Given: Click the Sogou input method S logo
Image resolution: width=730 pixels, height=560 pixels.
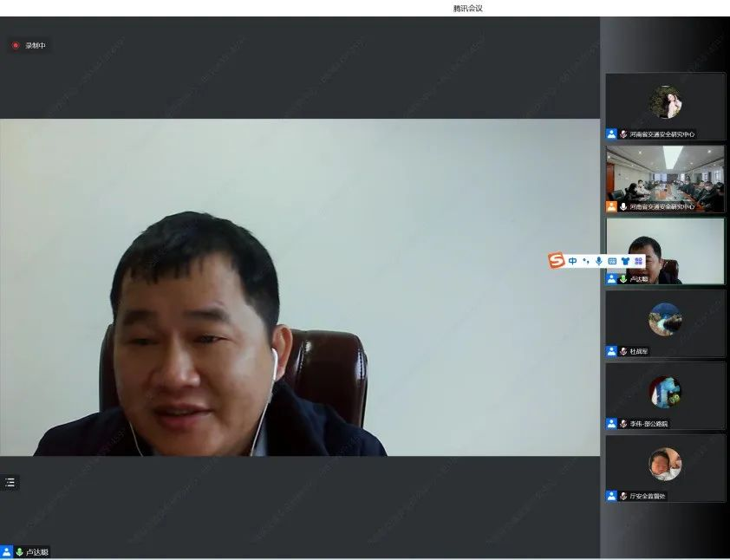Looking at the screenshot, I should coord(557,260).
